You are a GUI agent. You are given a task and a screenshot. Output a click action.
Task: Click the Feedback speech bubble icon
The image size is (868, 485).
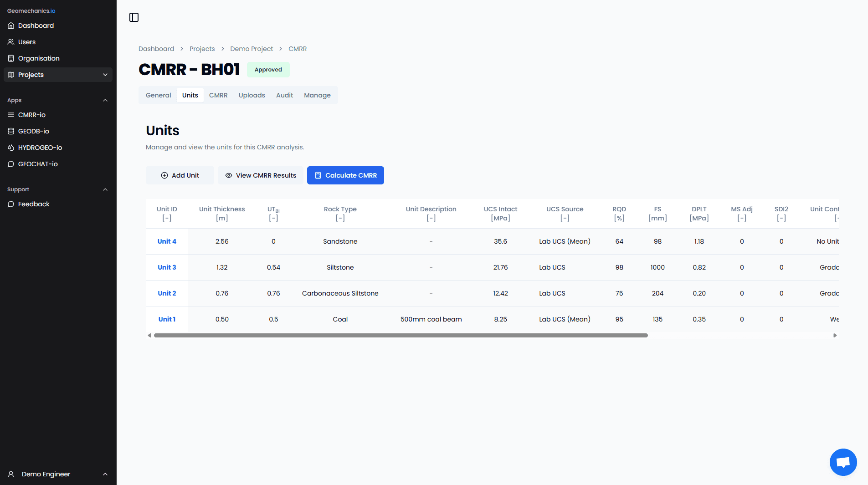coord(11,204)
